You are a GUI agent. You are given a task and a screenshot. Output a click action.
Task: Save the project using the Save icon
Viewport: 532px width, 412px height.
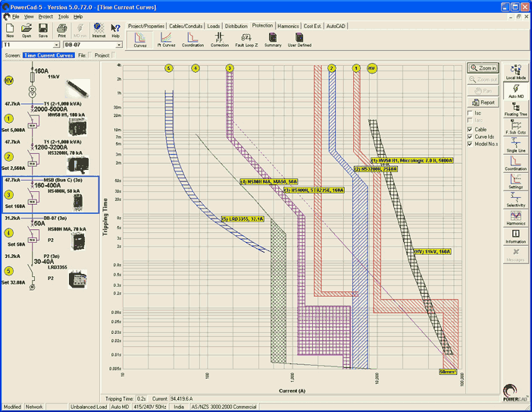pyautogui.click(x=43, y=30)
